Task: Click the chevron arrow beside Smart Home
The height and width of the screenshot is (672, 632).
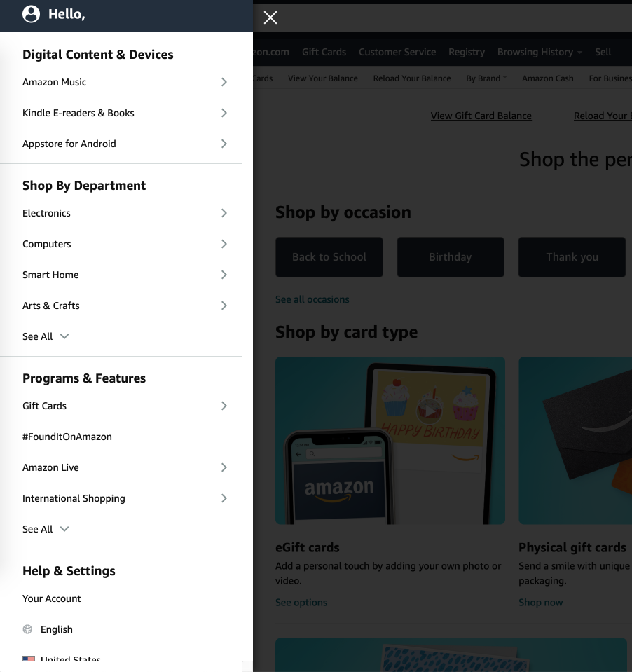Action: coord(224,275)
